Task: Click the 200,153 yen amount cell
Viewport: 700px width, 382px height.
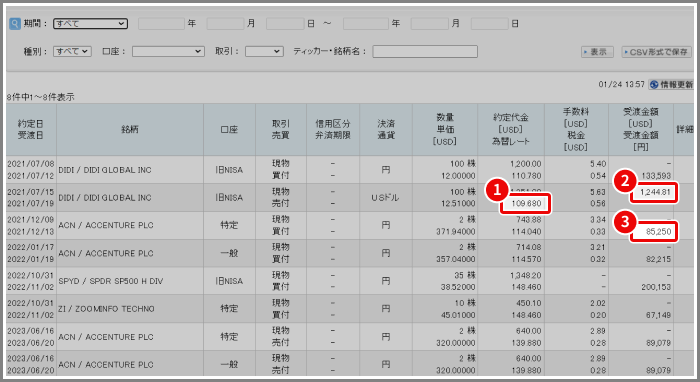Action: (x=656, y=287)
